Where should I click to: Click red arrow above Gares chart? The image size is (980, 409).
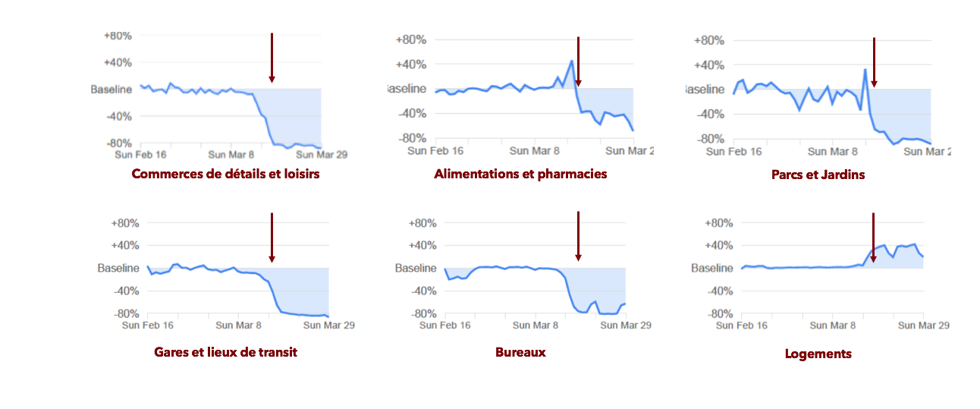272,238
